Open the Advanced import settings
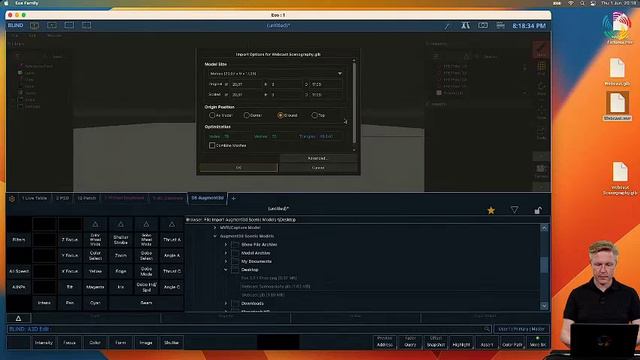 (x=318, y=158)
